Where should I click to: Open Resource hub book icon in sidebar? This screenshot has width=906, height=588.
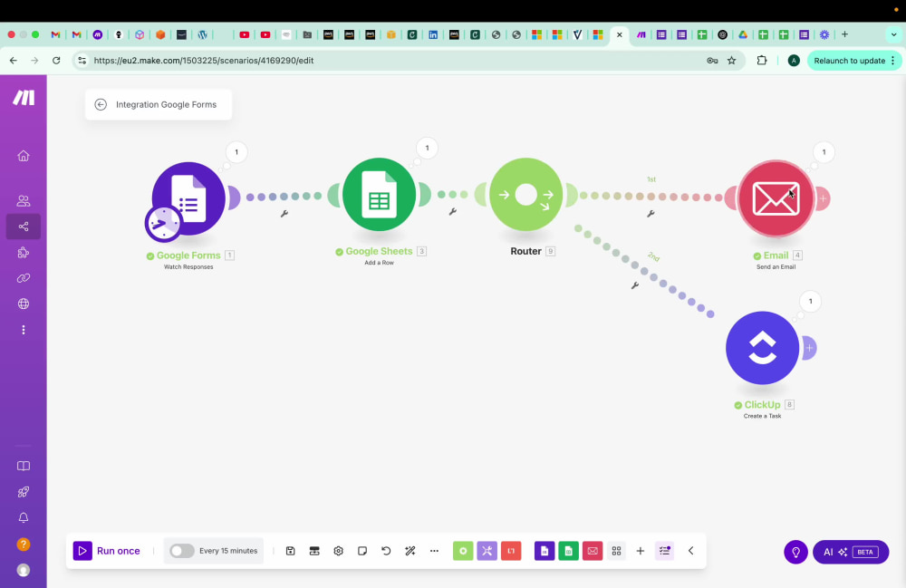(24, 466)
